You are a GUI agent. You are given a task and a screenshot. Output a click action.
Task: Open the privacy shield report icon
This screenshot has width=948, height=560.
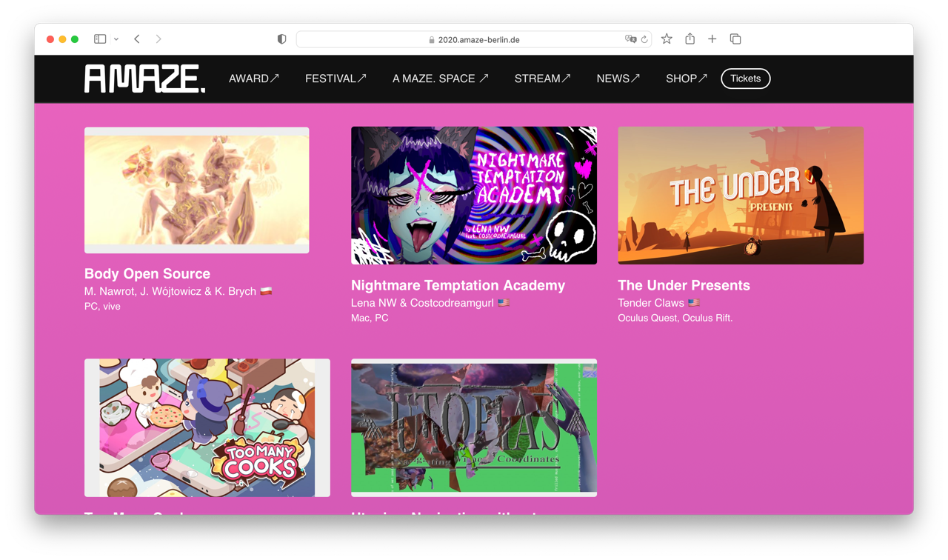coord(281,39)
